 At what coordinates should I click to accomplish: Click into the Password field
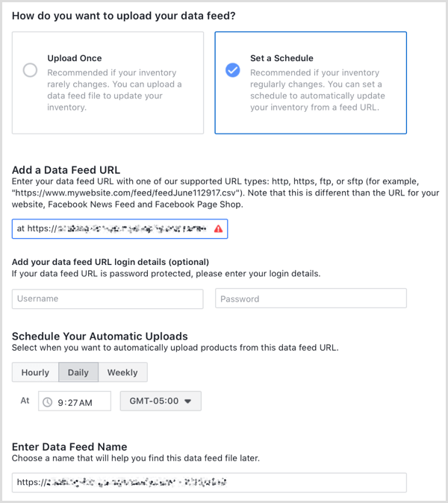311,299
